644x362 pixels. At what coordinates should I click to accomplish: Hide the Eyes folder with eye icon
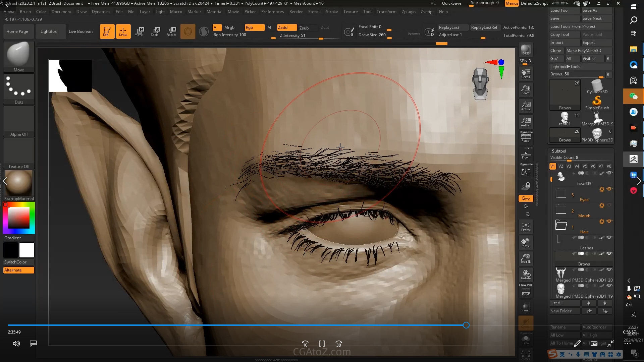click(x=609, y=189)
